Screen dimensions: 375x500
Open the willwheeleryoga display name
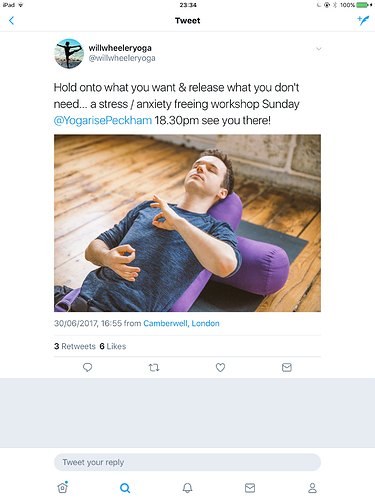pyautogui.click(x=120, y=48)
